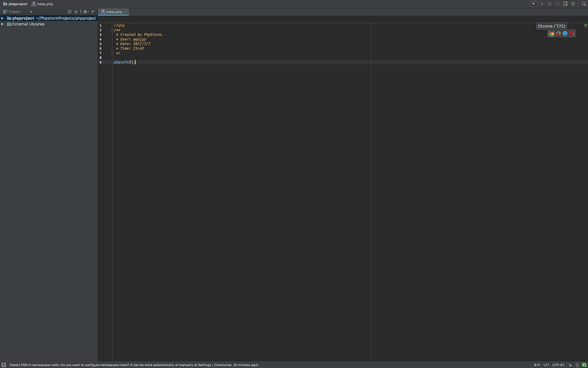Click Collapse All icon in Project panel

(x=76, y=12)
